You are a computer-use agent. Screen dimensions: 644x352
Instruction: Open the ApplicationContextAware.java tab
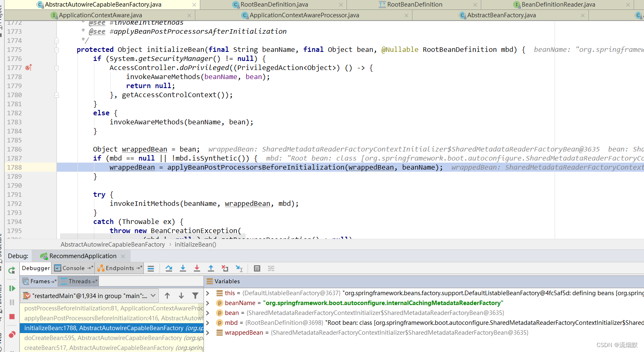[100, 15]
